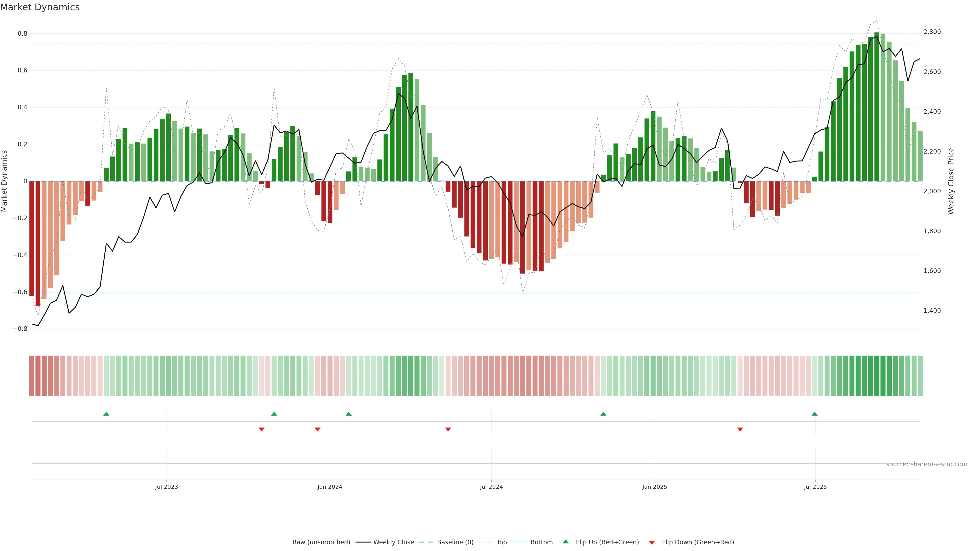Click the Jan 2025 axis label
Viewport: 980px width, 551px height.
point(654,487)
